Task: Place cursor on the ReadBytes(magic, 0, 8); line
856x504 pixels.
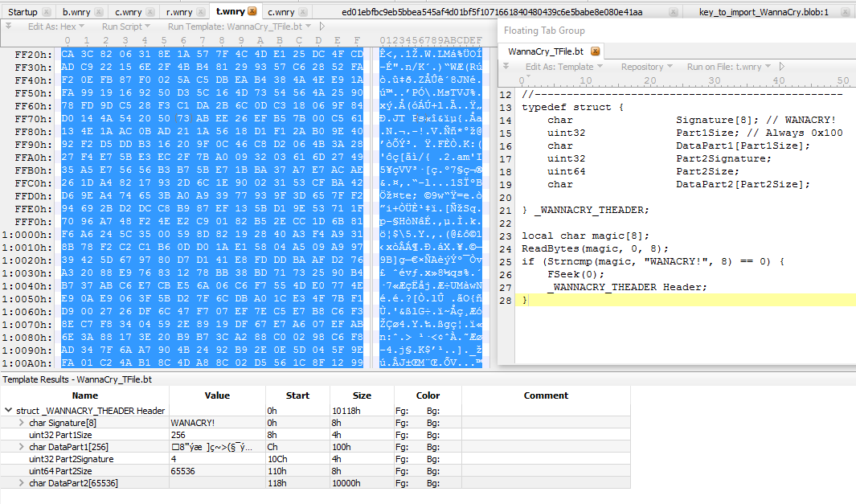Action: coord(595,248)
